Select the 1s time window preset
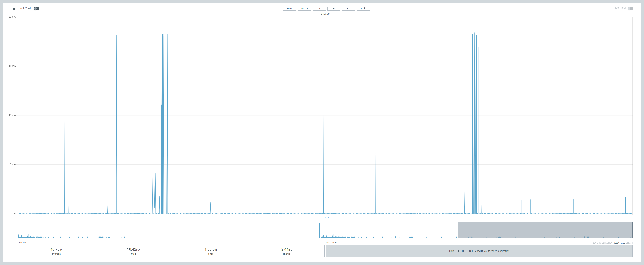 click(319, 8)
